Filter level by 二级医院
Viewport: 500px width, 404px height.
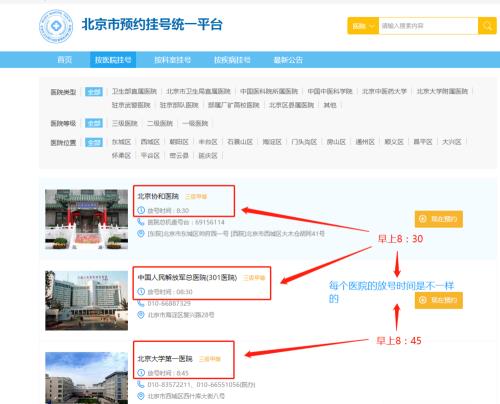[160, 123]
